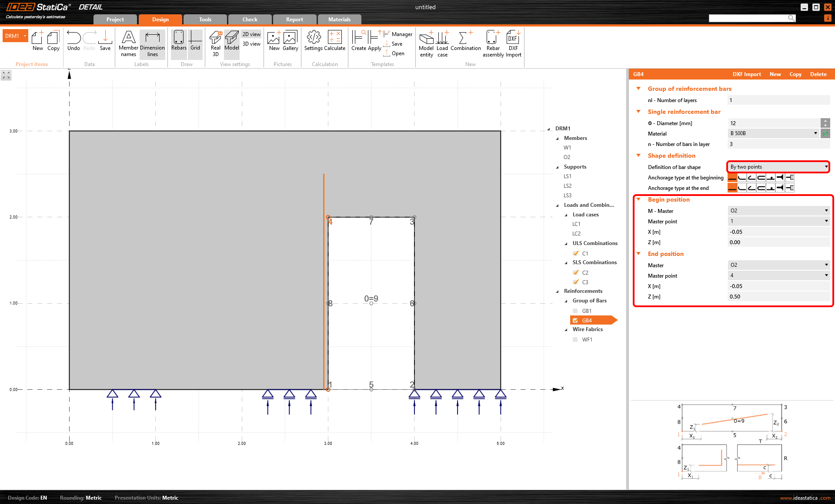Click the DXF Import button for GB4
Image resolution: width=835 pixels, height=504 pixels.
(x=747, y=74)
